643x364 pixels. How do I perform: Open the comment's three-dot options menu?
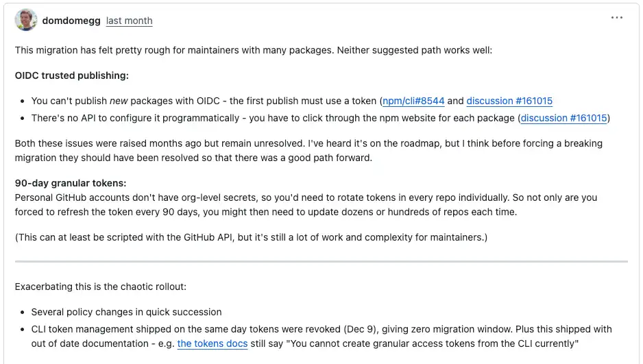(616, 18)
